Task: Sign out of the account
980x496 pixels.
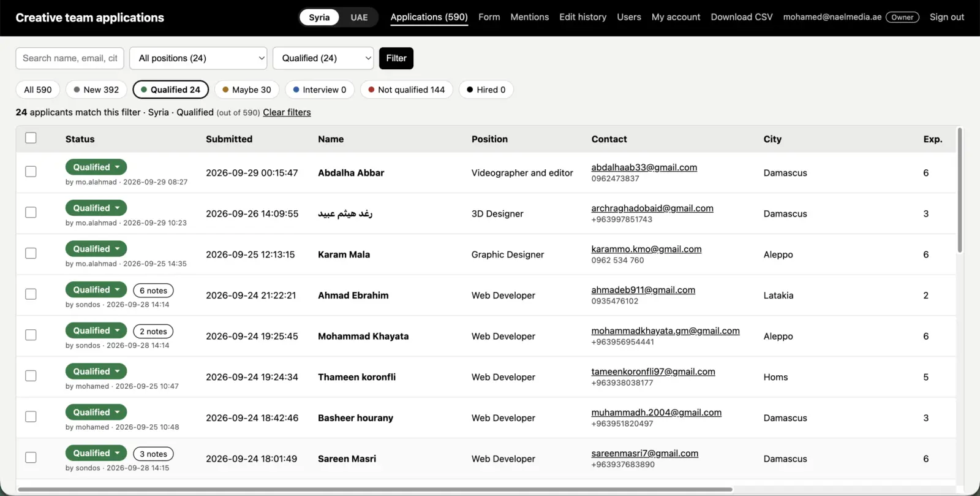Action: pyautogui.click(x=947, y=17)
